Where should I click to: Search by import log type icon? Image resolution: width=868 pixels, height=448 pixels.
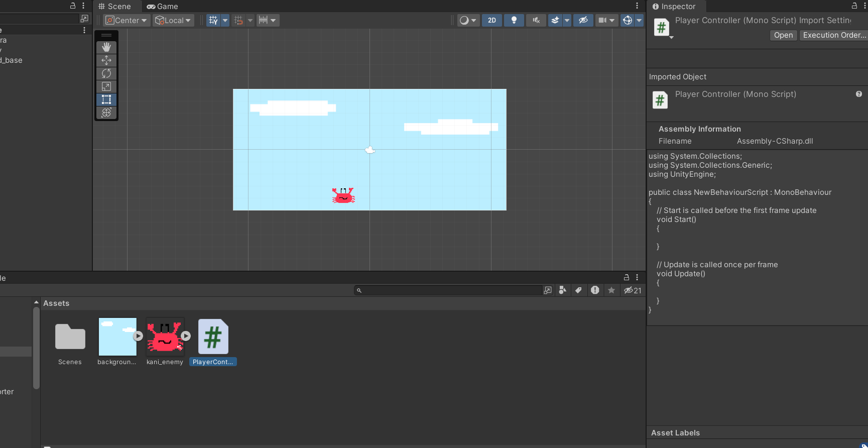(595, 290)
